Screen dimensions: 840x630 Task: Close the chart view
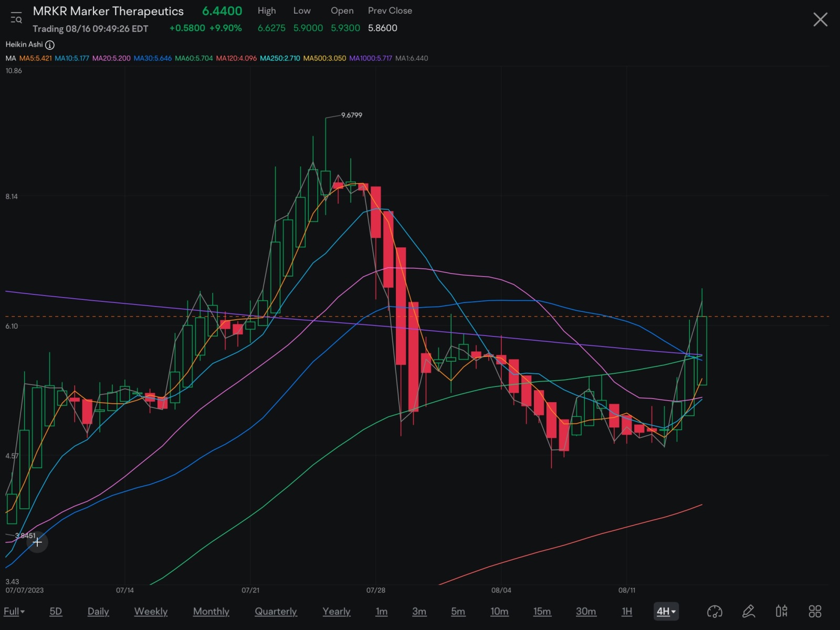coord(820,20)
